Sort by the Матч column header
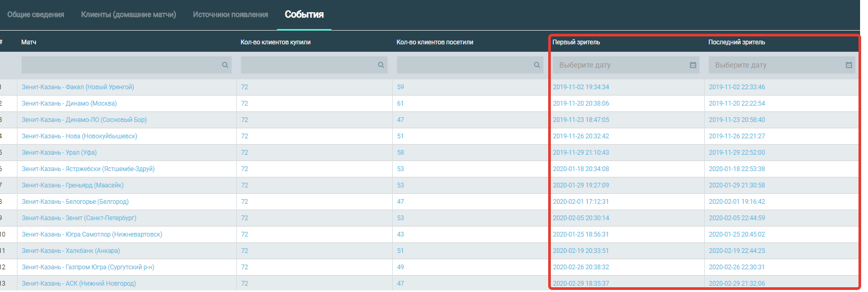Image resolution: width=868 pixels, height=292 pixels. [29, 42]
